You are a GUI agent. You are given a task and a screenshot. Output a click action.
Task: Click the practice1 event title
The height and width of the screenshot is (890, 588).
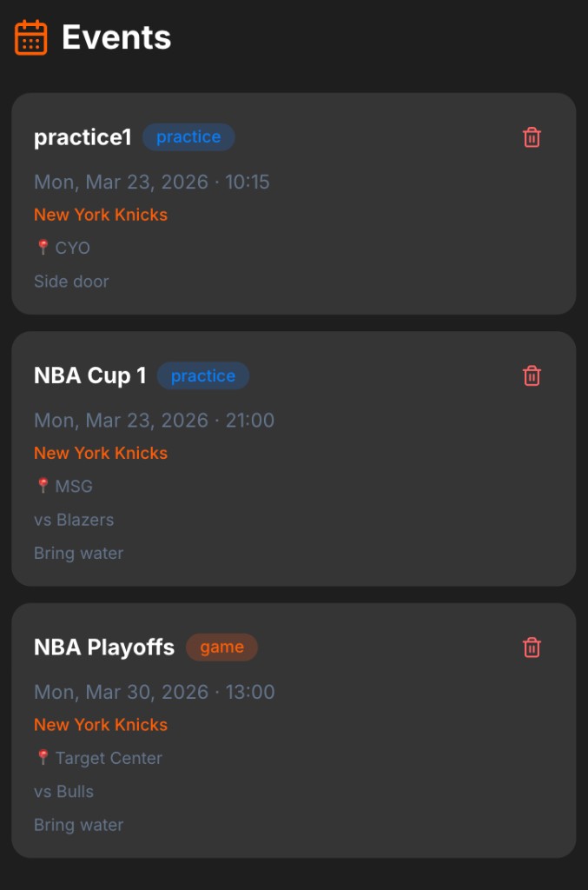coord(81,136)
